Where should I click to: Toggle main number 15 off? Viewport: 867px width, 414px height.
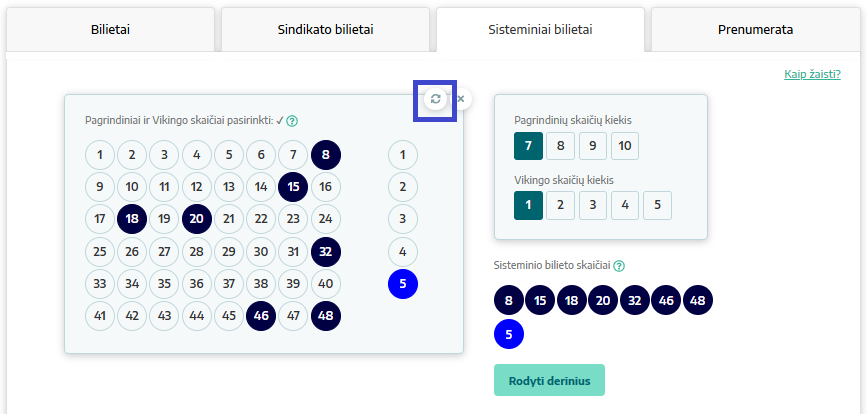(x=293, y=187)
